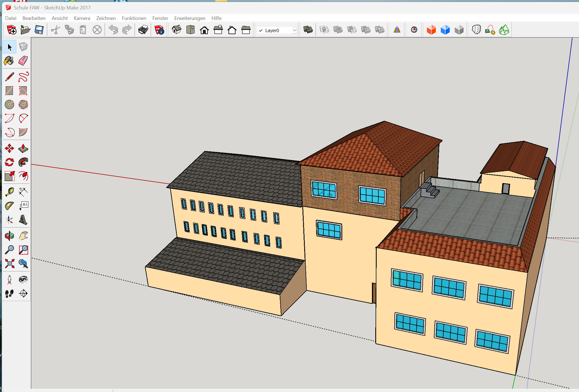Select the Tape Measure tool

[x=9, y=192]
